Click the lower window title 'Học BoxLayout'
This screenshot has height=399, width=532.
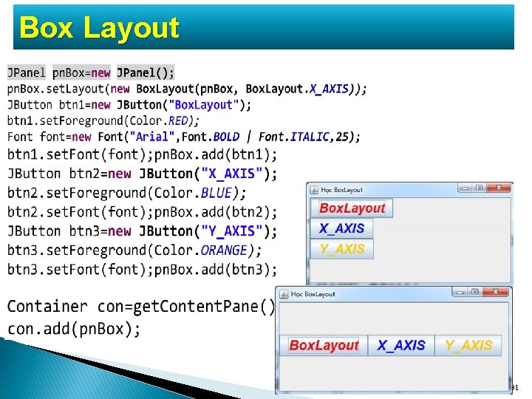(313, 294)
